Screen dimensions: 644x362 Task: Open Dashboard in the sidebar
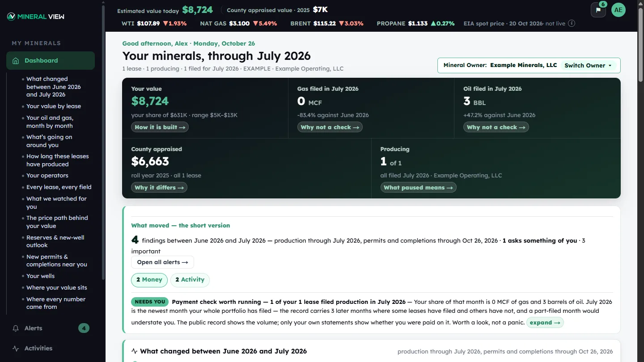pyautogui.click(x=51, y=61)
